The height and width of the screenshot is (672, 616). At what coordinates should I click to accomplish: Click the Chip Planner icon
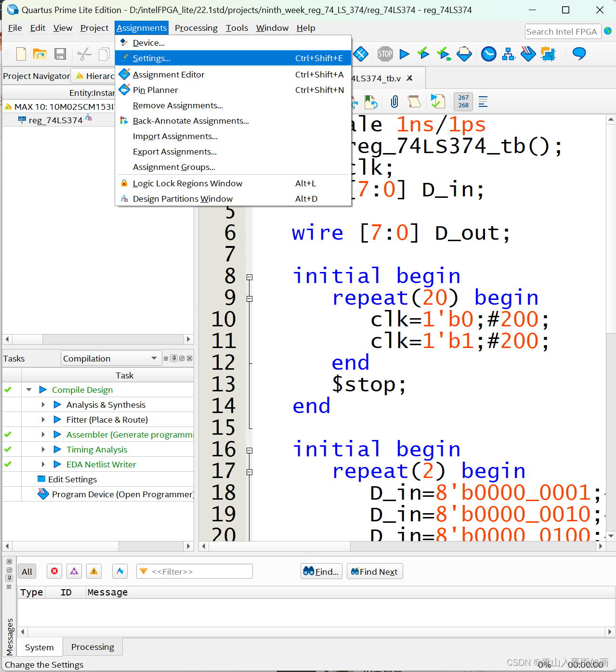coord(361,54)
